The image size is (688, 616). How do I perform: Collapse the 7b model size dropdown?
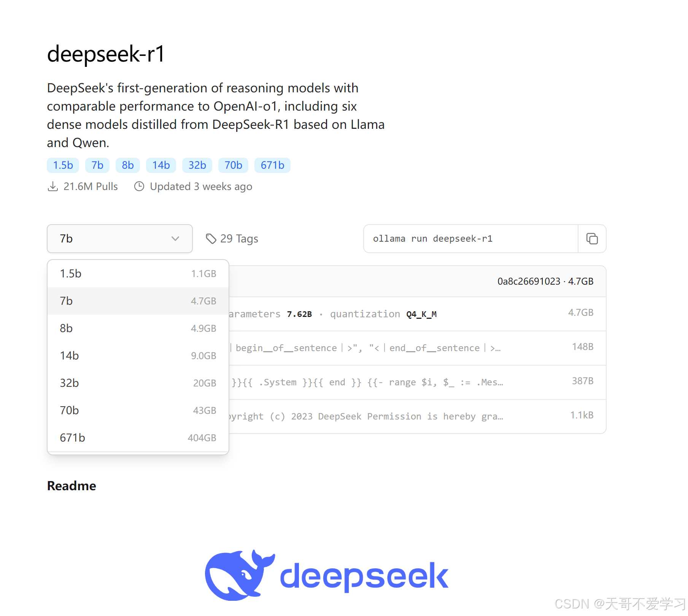coord(120,239)
